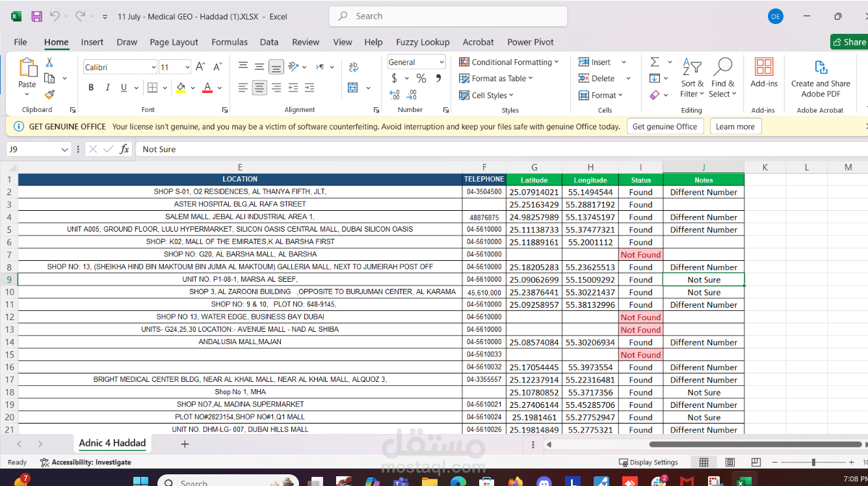Image resolution: width=868 pixels, height=486 pixels.
Task: Open the Add-ins button
Action: click(764, 72)
